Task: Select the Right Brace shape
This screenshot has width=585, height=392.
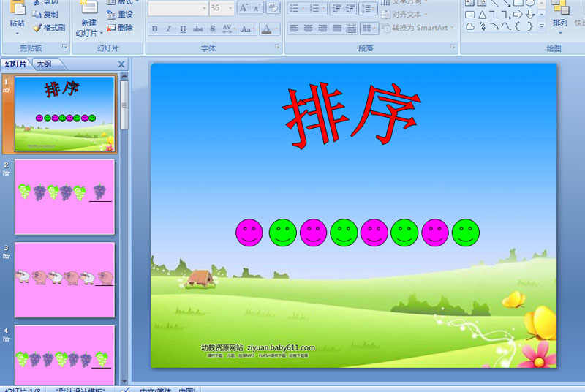Action: coord(529,26)
